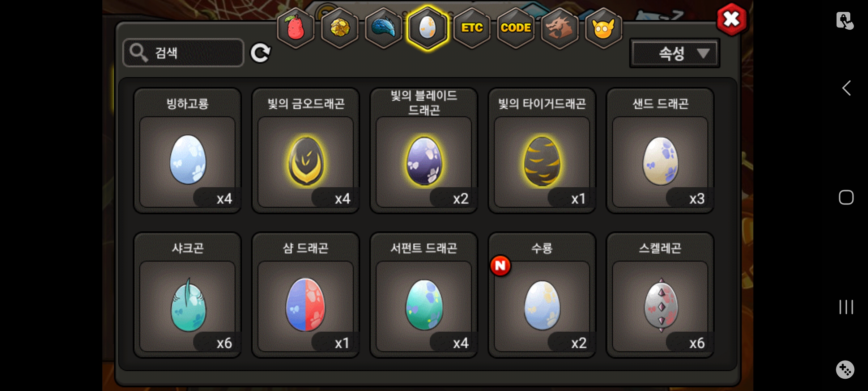Select the highlighted egg category tab
The image size is (868, 391).
[x=427, y=28]
